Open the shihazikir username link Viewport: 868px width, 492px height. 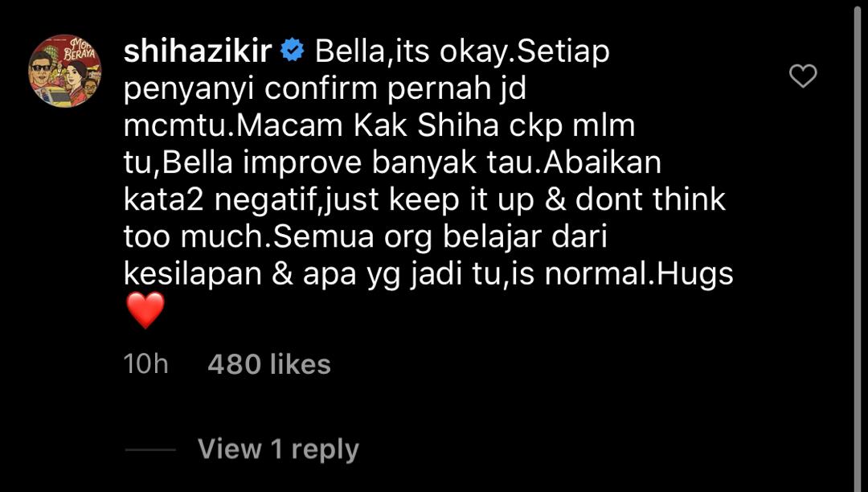point(198,51)
